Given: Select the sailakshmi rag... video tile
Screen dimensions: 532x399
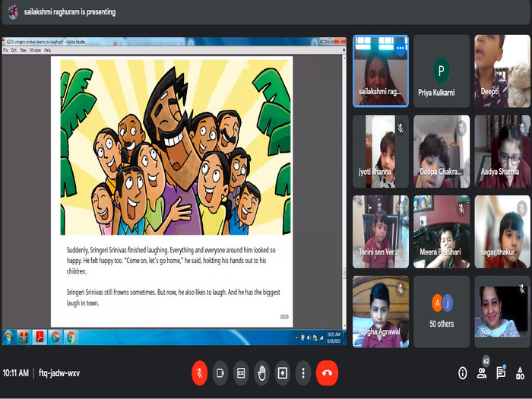Looking at the screenshot, I should 381,71.
